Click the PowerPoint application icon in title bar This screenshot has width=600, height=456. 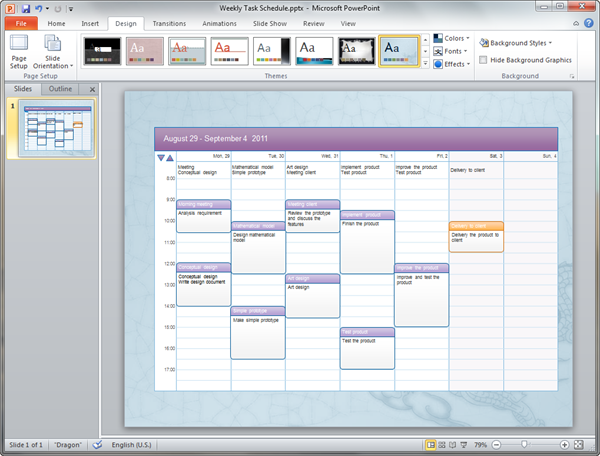[10, 8]
